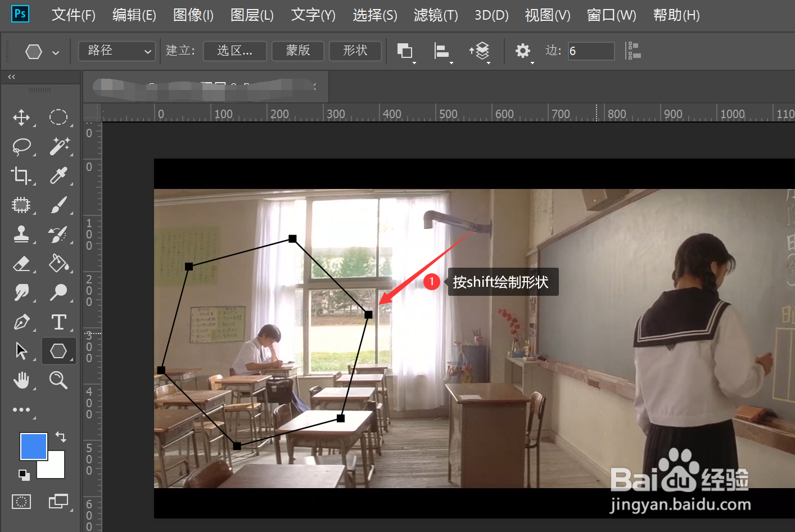Screen dimensions: 795x532
Task: Open polygon gear settings
Action: (523, 51)
